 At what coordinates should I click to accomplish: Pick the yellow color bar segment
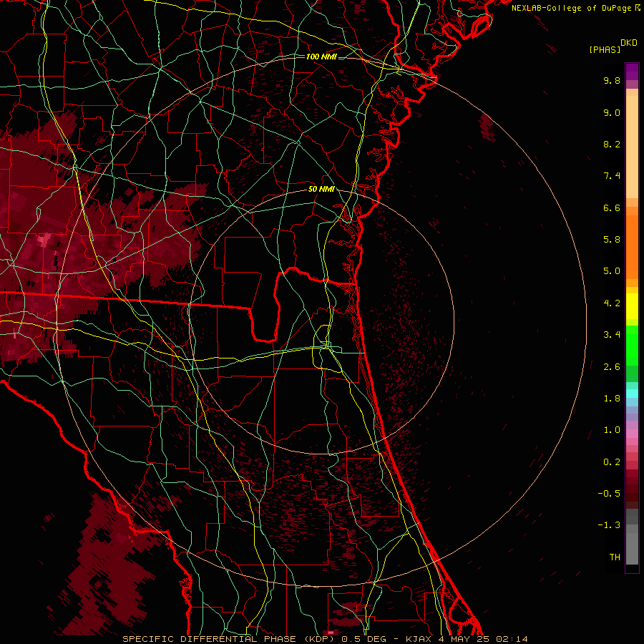632,306
